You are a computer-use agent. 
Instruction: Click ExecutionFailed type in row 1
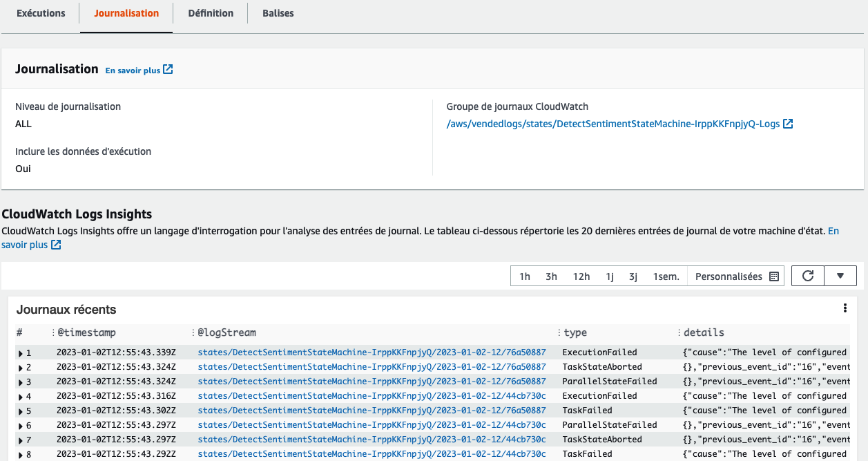[599, 352]
